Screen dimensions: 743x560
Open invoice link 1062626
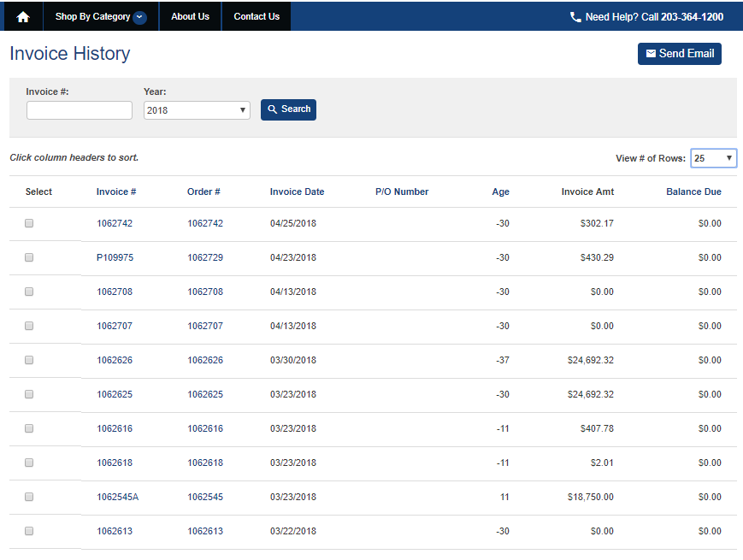[115, 360]
